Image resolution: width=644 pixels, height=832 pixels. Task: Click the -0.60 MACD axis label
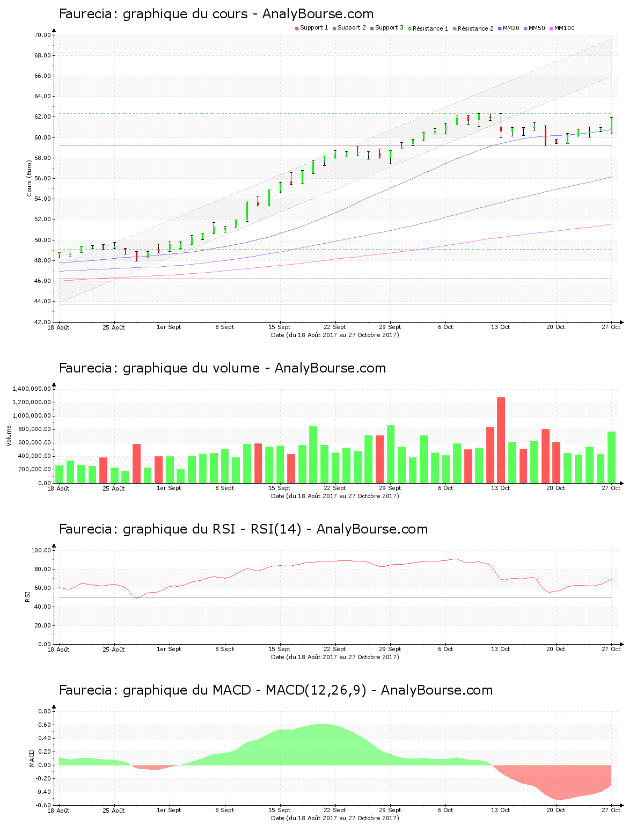coord(43,805)
